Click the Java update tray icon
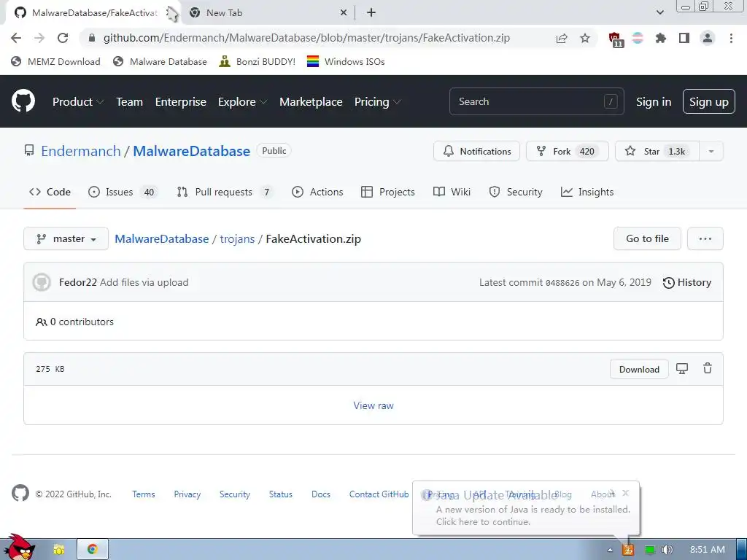This screenshot has height=560, width=747. (628, 550)
